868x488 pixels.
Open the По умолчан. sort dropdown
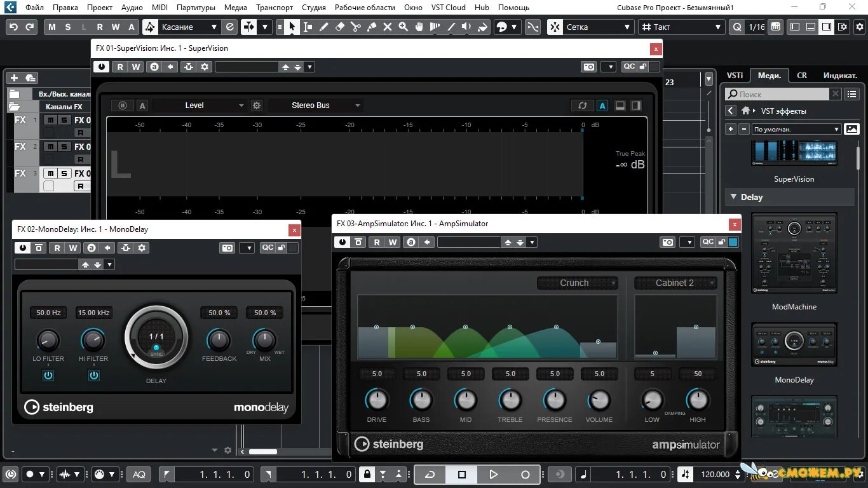[x=797, y=129]
